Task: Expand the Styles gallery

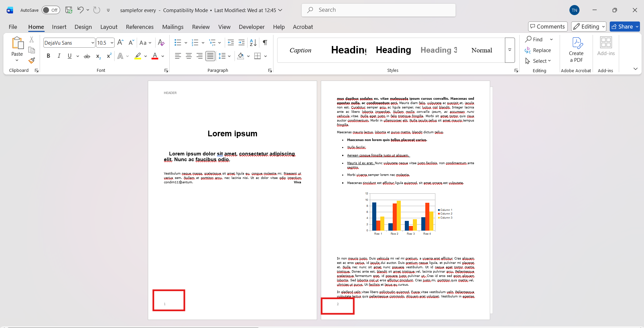Action: [510, 50]
